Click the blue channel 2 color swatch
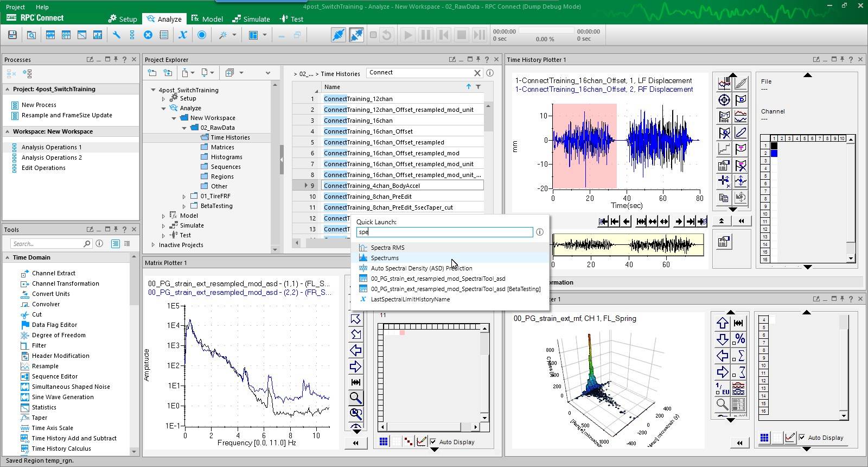 point(774,154)
